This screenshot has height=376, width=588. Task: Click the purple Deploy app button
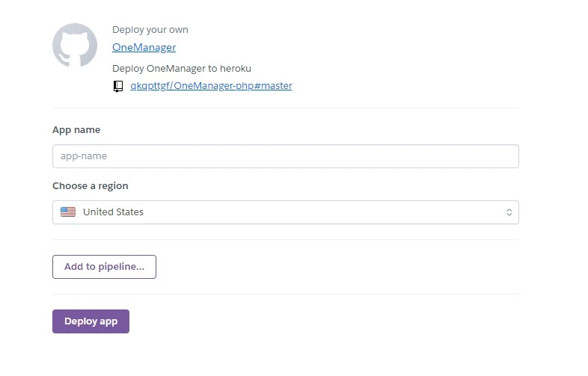coord(91,321)
